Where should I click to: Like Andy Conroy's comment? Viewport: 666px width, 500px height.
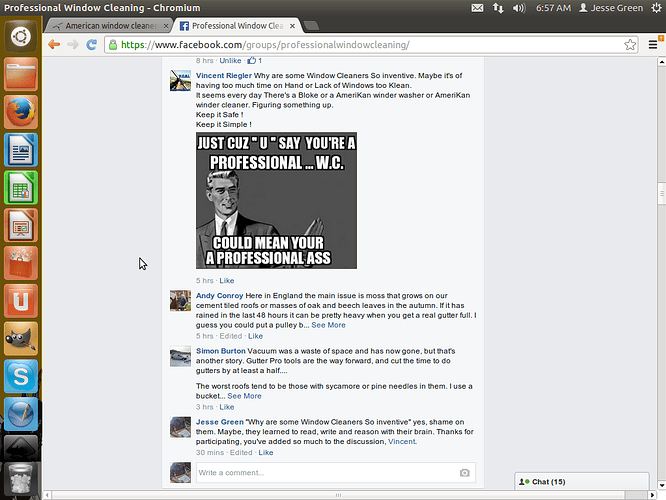pos(255,336)
